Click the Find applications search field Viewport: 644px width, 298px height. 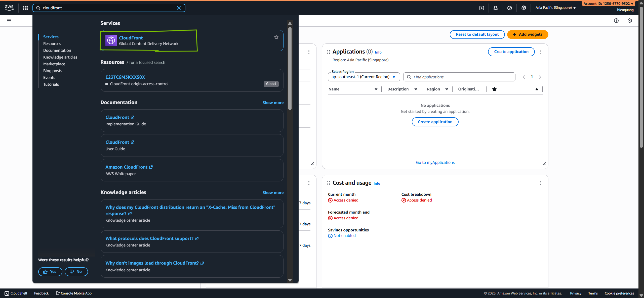[459, 77]
